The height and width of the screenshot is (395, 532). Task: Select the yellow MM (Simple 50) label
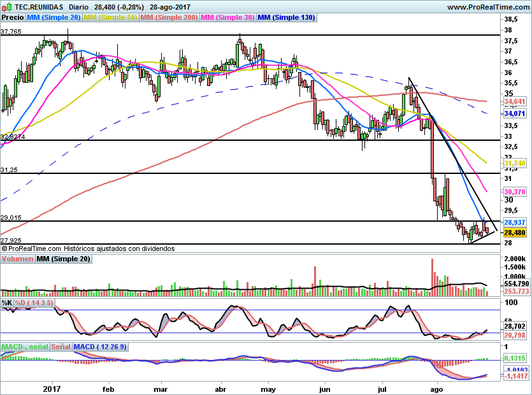coord(110,17)
